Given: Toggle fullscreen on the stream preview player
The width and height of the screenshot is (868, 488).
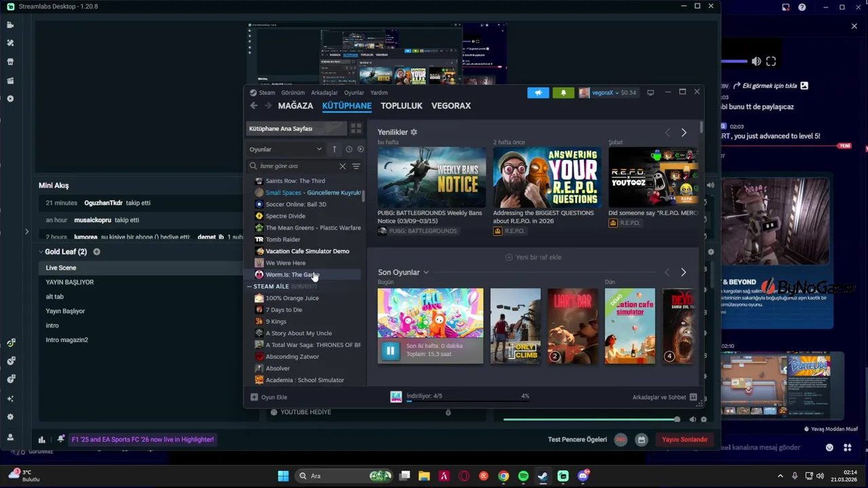Looking at the screenshot, I should coord(771,62).
